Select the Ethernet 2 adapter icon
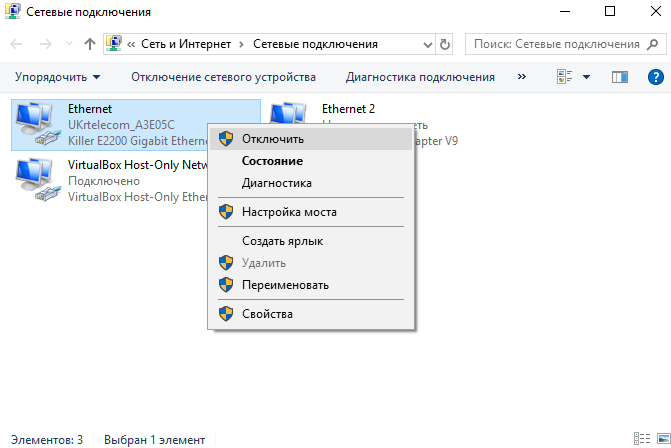The width and height of the screenshot is (671, 448). pyautogui.click(x=288, y=113)
